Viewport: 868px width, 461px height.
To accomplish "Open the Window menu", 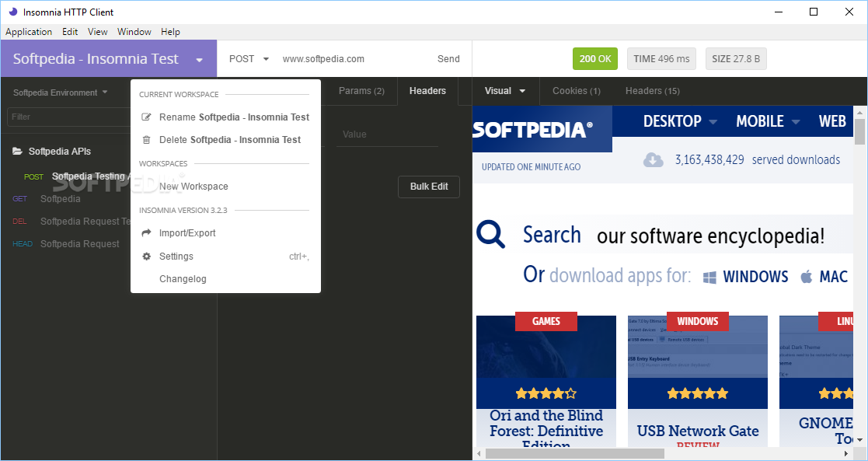I will (x=134, y=32).
